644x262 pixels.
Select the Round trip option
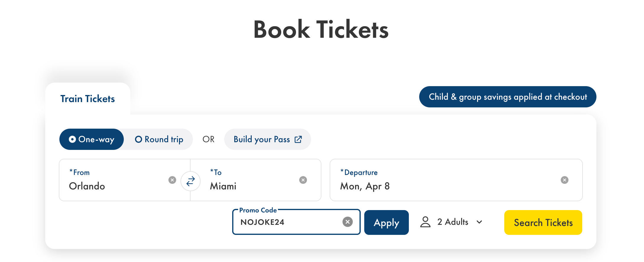(159, 139)
